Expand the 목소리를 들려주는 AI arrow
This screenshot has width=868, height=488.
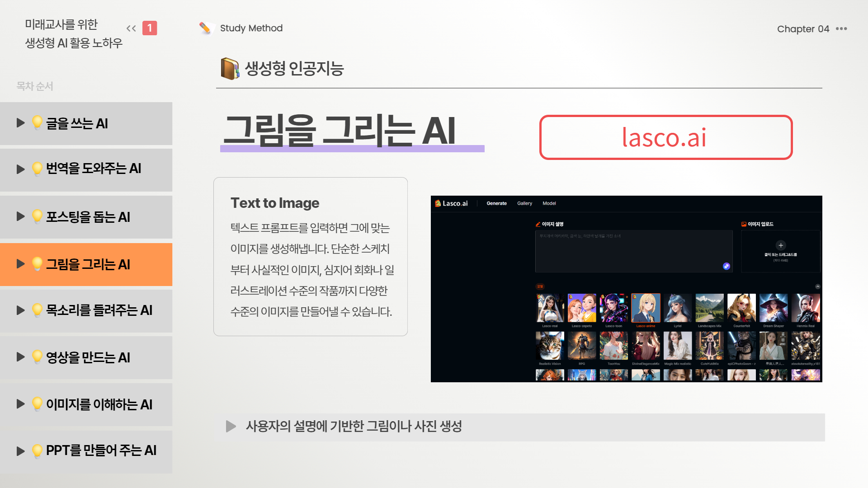20,310
